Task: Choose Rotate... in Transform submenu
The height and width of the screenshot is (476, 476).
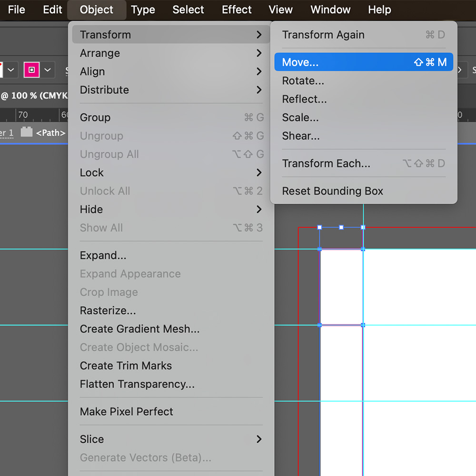Action: (364, 81)
